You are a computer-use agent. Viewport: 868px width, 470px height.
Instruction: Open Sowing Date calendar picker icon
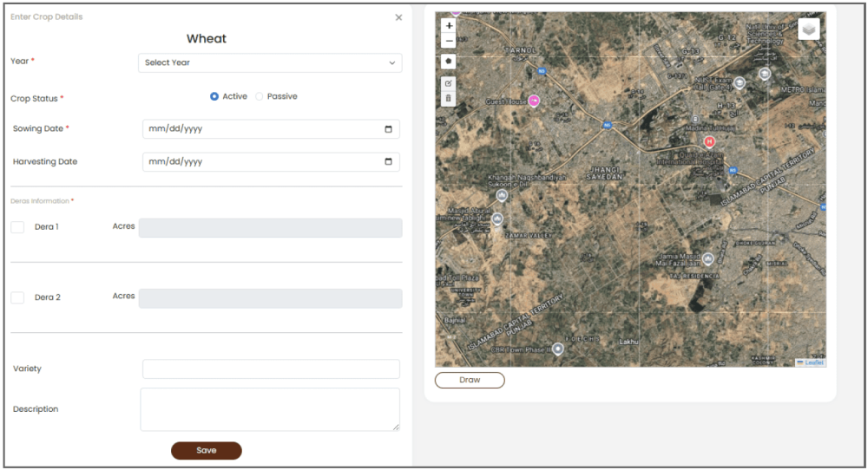pos(388,129)
